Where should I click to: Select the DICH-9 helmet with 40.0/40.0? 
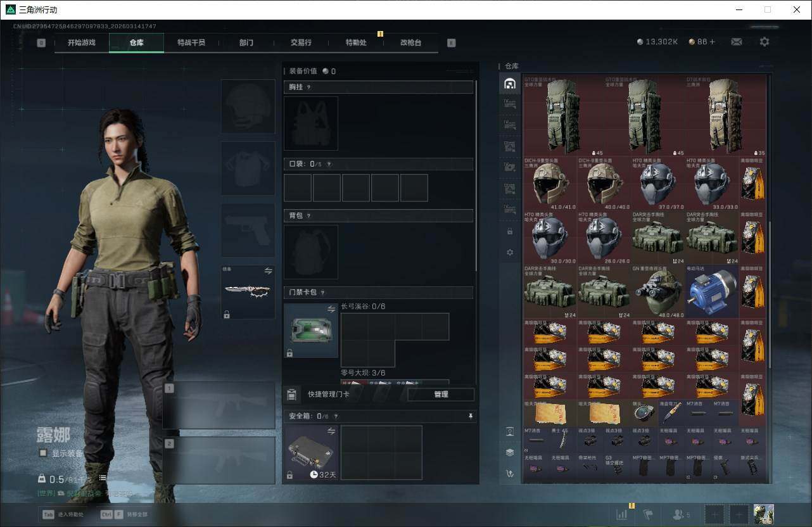coord(604,184)
